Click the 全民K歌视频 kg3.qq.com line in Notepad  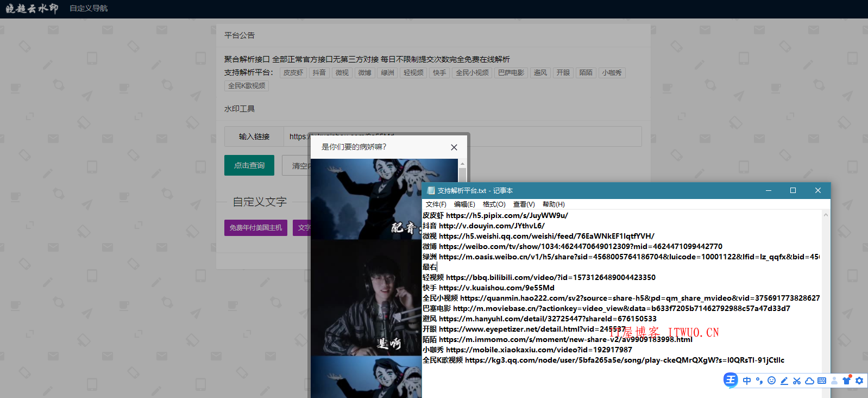click(x=603, y=360)
